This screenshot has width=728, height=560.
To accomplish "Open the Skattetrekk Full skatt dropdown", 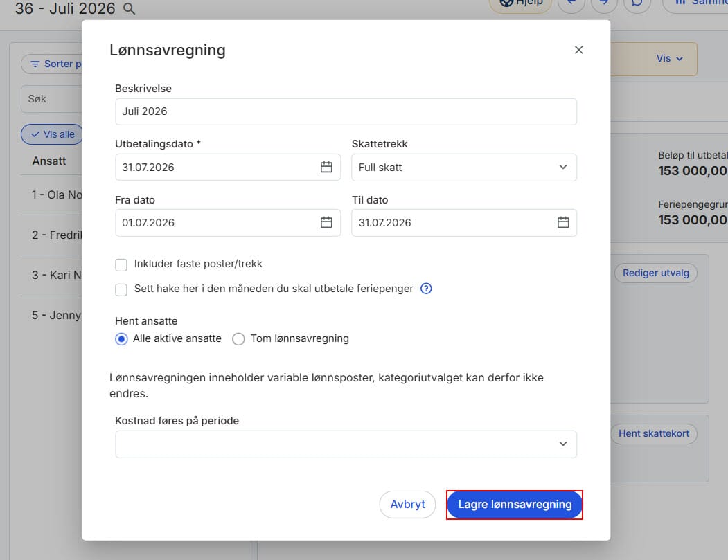I will click(464, 168).
